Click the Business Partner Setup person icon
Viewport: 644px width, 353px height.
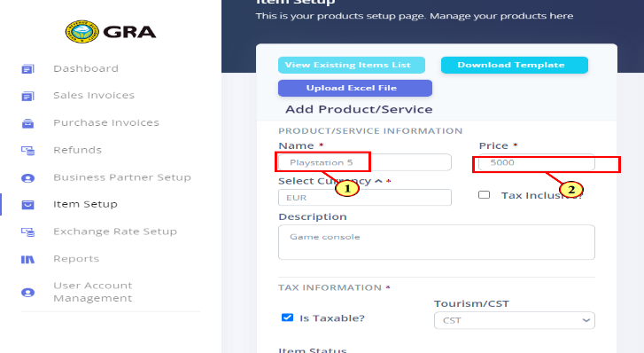click(27, 178)
